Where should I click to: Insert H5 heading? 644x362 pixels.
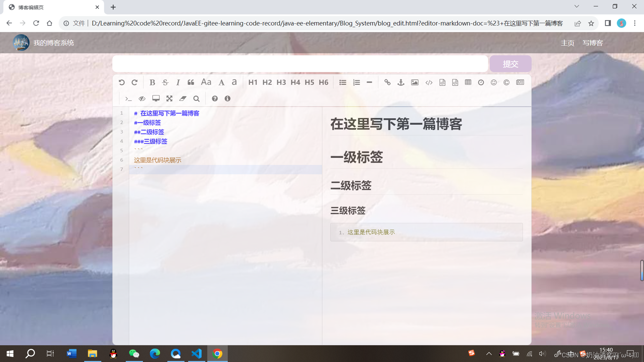click(x=309, y=82)
